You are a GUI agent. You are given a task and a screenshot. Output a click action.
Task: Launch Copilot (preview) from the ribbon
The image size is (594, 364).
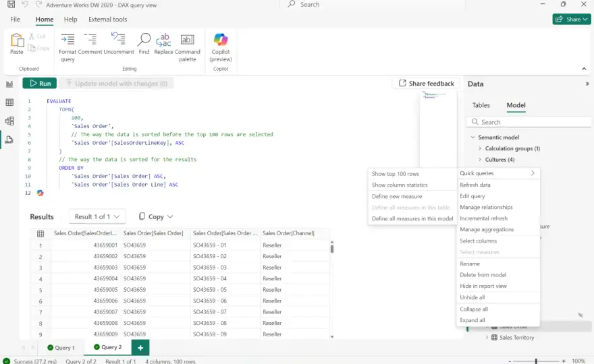coord(221,39)
